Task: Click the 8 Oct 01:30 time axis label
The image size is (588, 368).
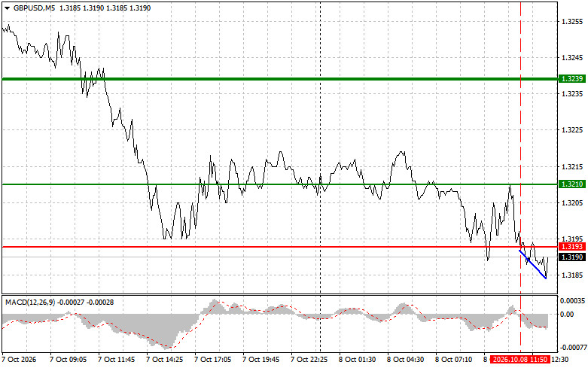Action: point(358,360)
